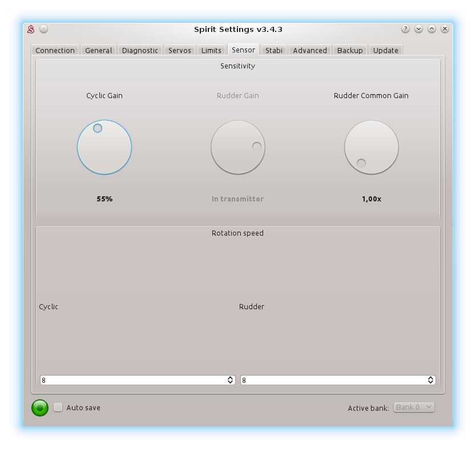Open the Diagnostic tab

(140, 50)
